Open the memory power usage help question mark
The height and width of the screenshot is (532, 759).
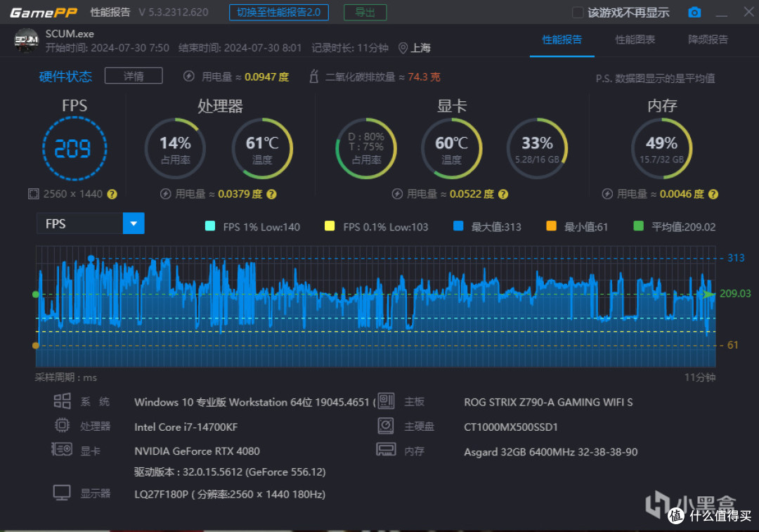point(713,194)
